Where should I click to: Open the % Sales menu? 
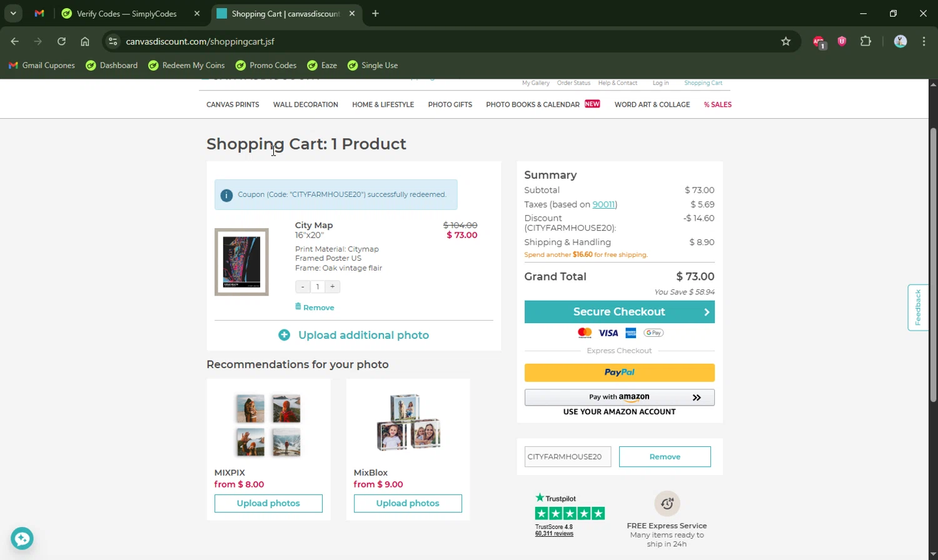(718, 104)
